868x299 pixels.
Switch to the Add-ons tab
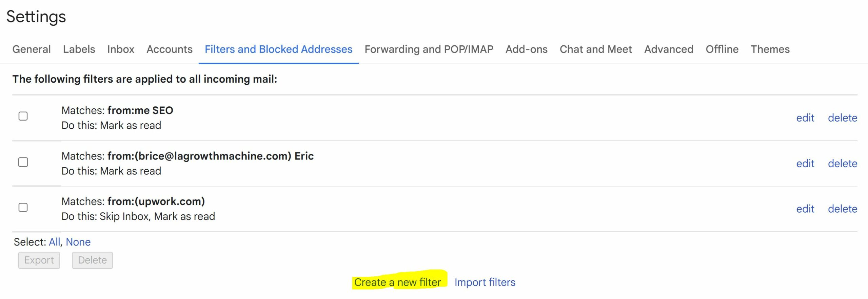point(526,49)
